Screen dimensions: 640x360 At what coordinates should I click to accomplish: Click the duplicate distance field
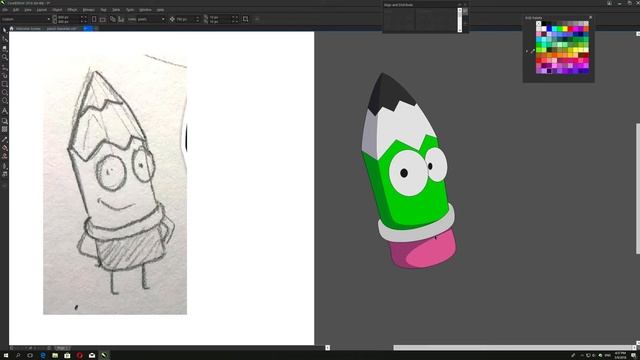[220, 19]
